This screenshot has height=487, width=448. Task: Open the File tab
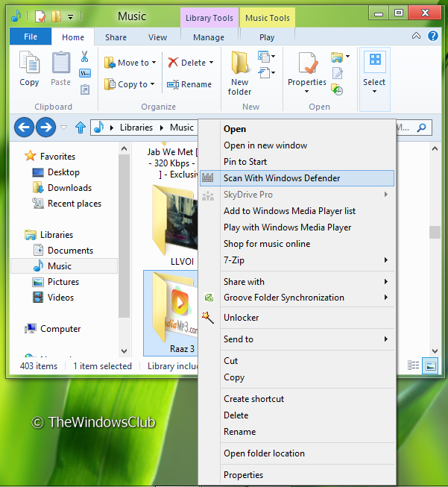click(31, 37)
